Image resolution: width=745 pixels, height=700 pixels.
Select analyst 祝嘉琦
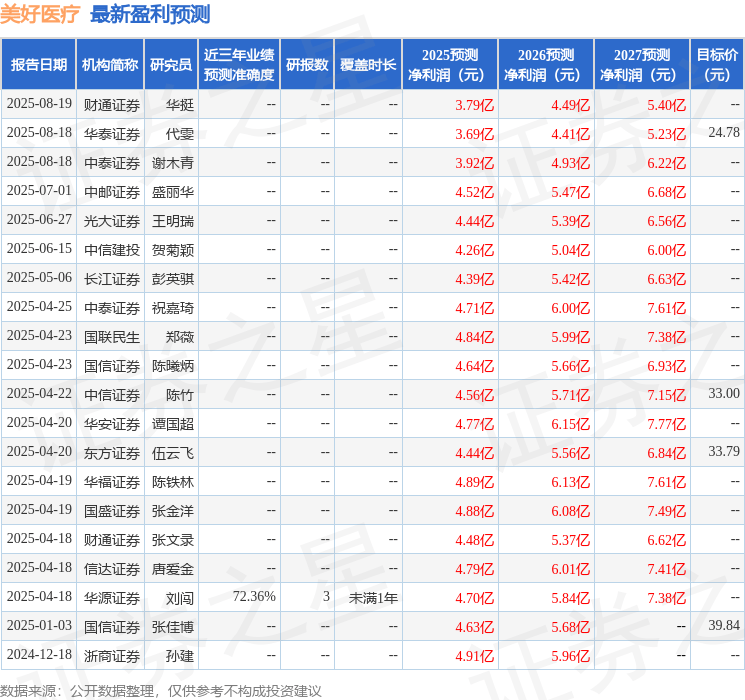[x=172, y=307]
